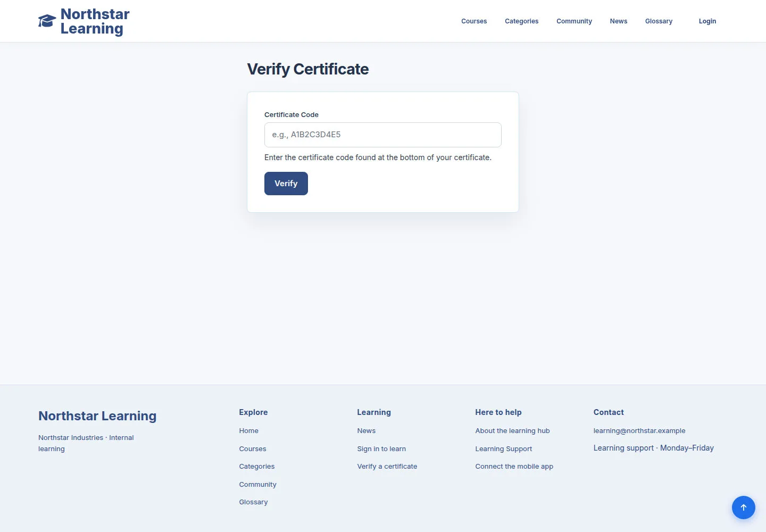The width and height of the screenshot is (766, 532).
Task: Open the Courses menu in the header
Action: (474, 21)
